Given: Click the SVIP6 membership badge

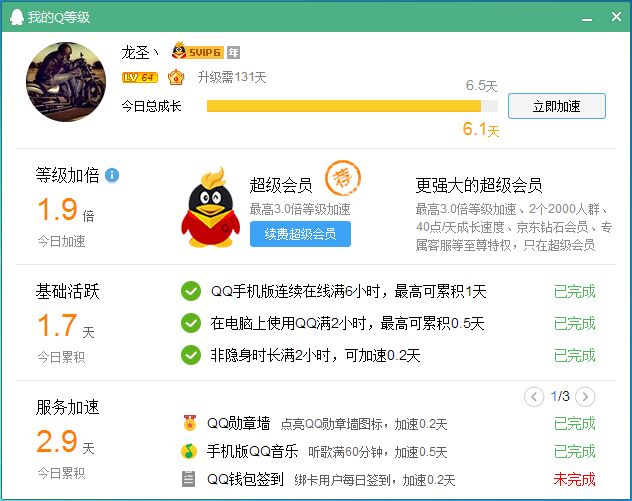Looking at the screenshot, I should [x=197, y=52].
